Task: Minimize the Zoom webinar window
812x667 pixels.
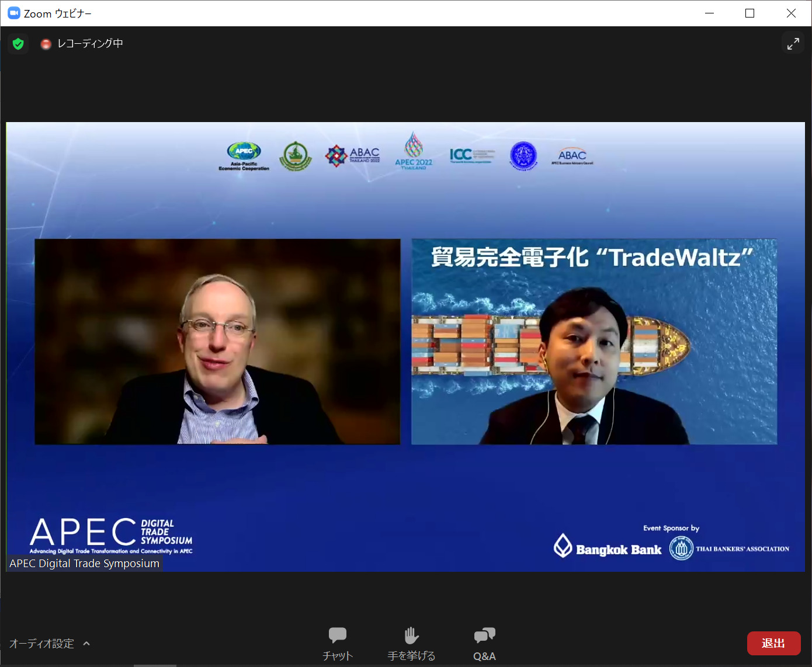Action: click(x=710, y=13)
